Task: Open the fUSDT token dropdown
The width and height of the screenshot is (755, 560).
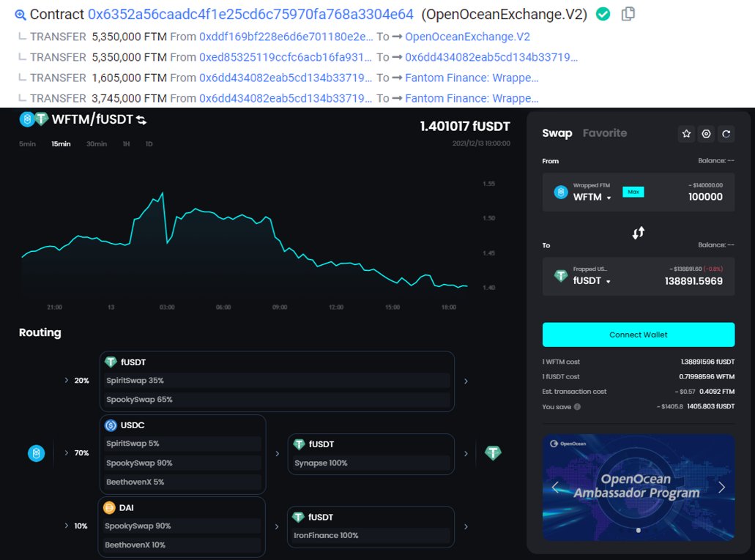Action: click(x=592, y=280)
